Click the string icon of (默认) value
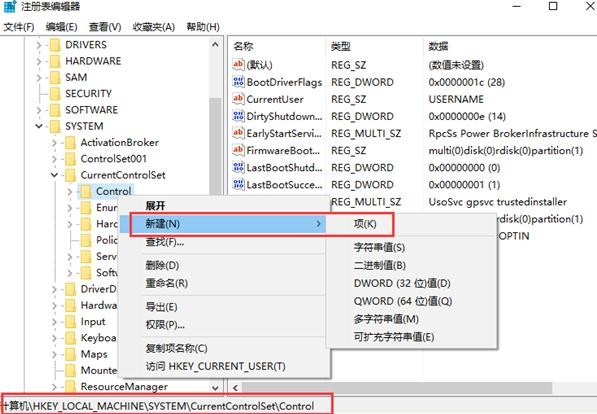 pyautogui.click(x=238, y=64)
